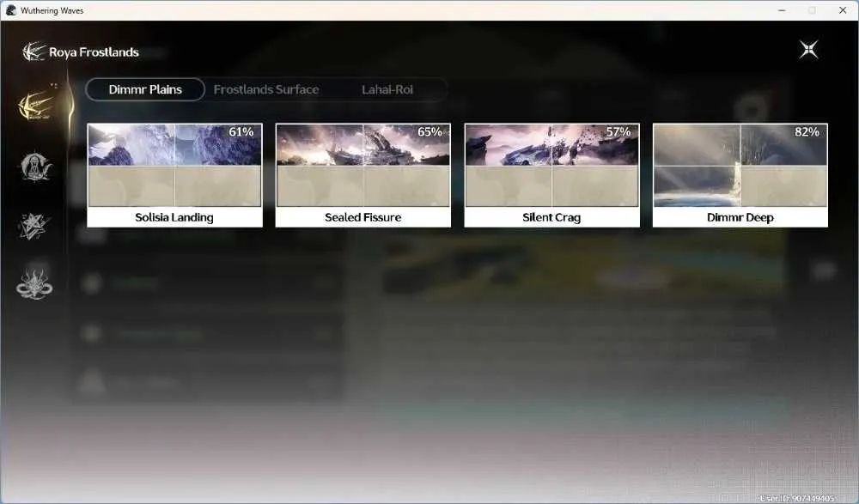View the Silent Crag area artwork
This screenshot has width=859, height=504.
[551, 166]
